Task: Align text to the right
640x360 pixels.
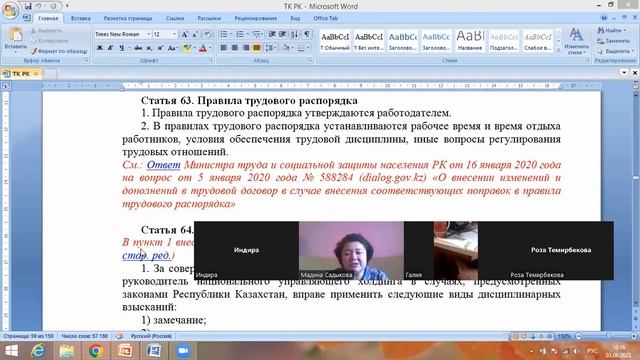Action: coord(246,48)
